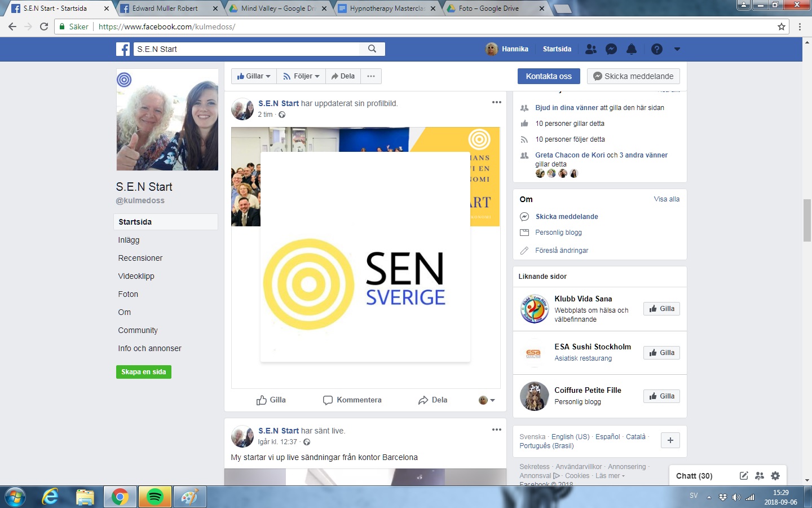
Task: Open Recensioner in the left sidebar
Action: pyautogui.click(x=140, y=258)
